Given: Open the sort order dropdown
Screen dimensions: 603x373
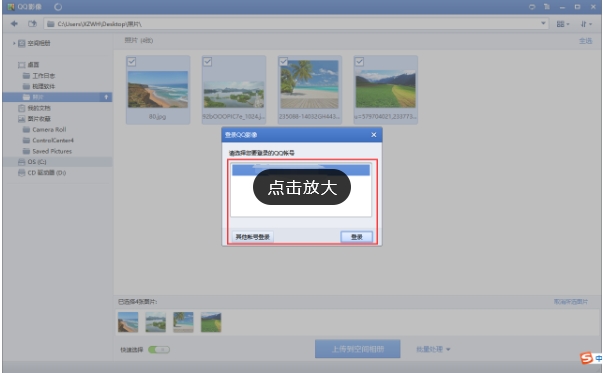Looking at the screenshot, I should click(x=586, y=24).
